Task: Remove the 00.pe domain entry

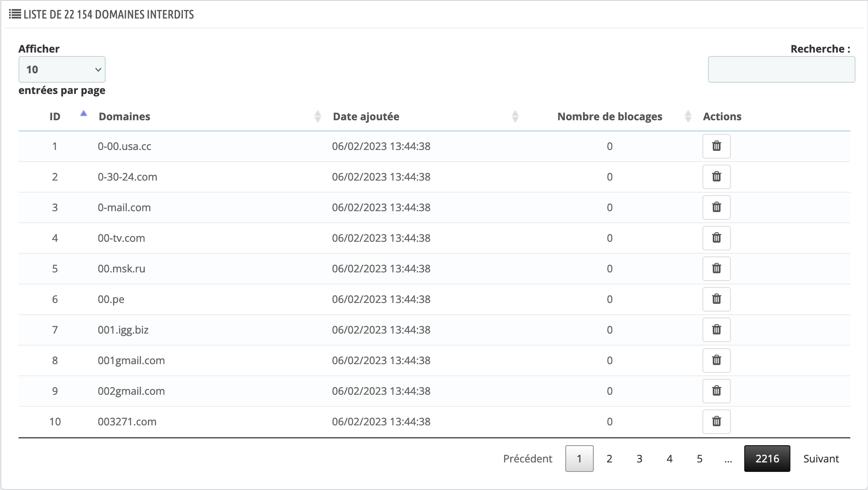Action: [716, 299]
